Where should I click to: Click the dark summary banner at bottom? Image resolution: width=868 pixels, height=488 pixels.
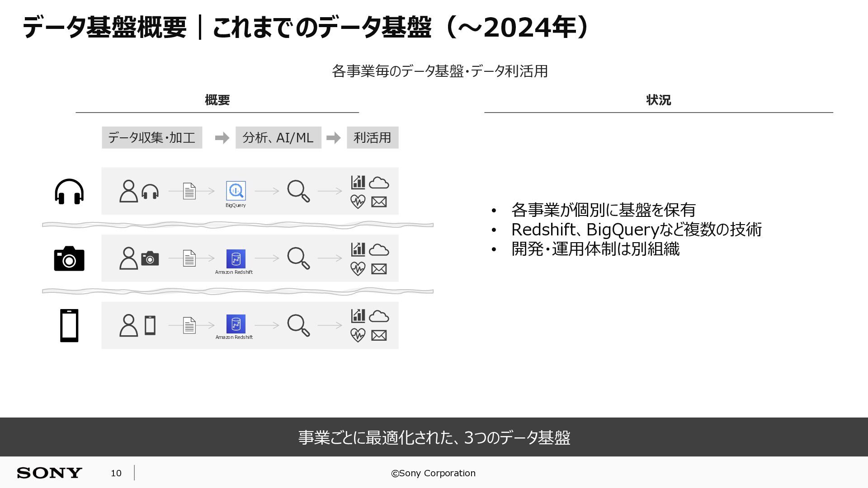(434, 437)
